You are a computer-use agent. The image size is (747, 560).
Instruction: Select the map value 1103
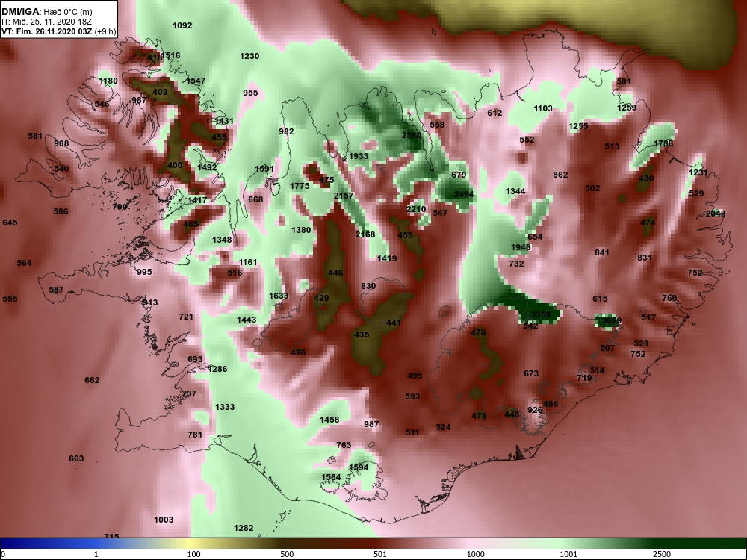coord(542,108)
